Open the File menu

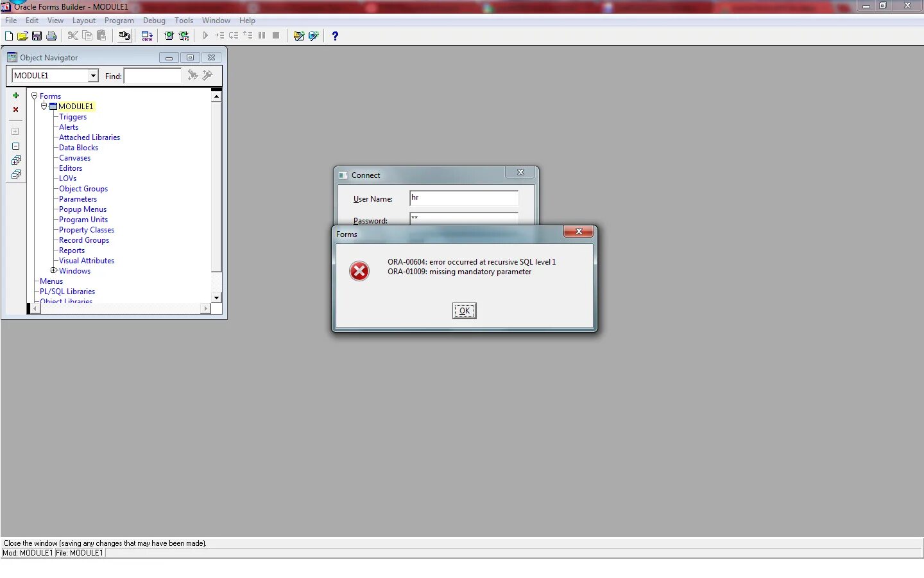tap(11, 21)
